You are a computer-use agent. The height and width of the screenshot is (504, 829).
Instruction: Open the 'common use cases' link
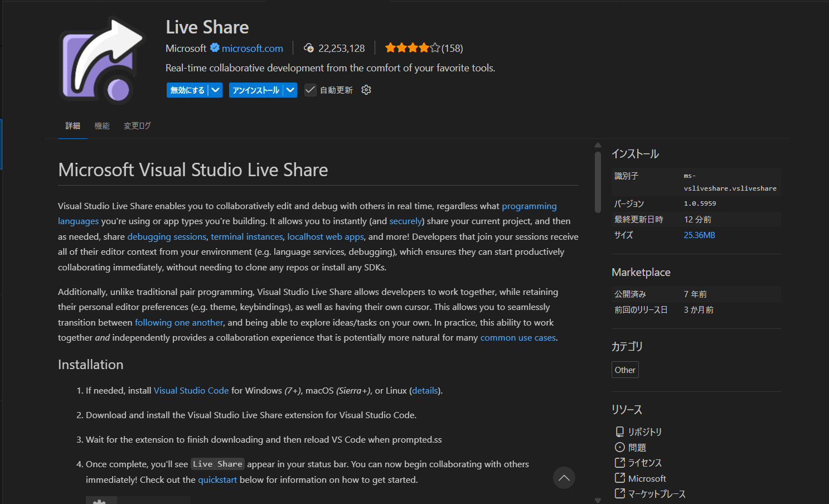pyautogui.click(x=518, y=338)
